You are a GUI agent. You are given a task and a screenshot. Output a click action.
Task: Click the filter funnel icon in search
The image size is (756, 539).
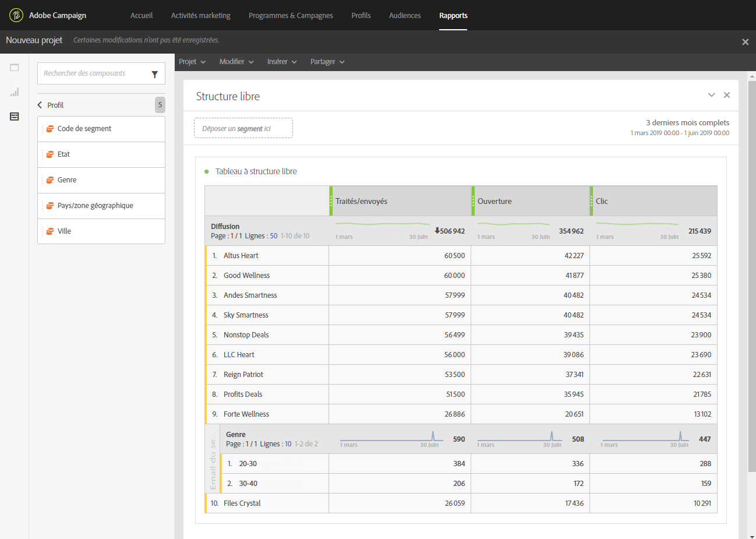pyautogui.click(x=154, y=74)
